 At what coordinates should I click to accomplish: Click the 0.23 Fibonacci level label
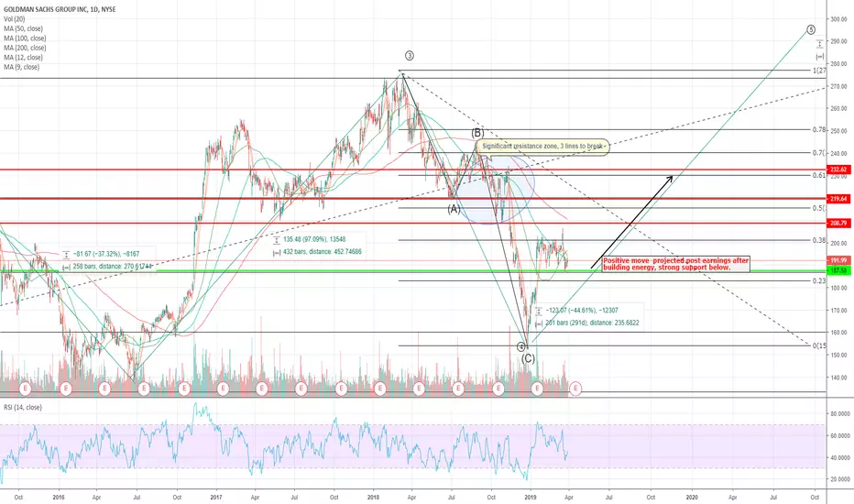(x=818, y=281)
